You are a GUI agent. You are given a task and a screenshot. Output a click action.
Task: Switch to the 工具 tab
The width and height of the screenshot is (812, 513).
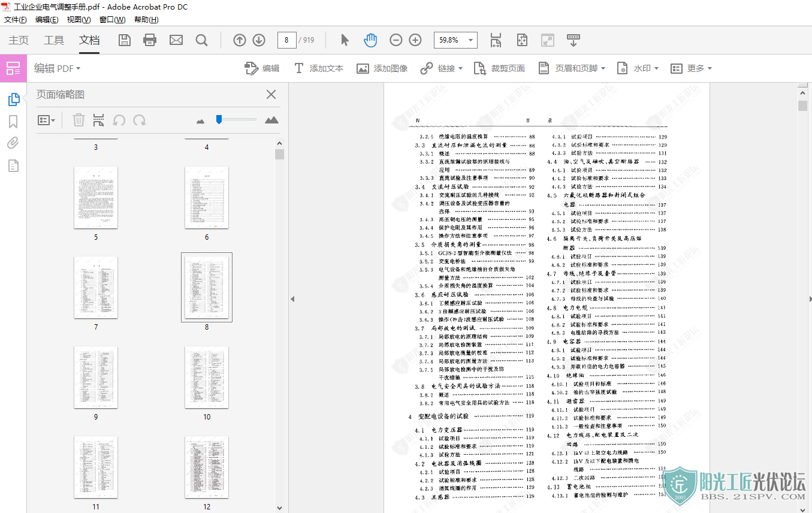pos(54,40)
